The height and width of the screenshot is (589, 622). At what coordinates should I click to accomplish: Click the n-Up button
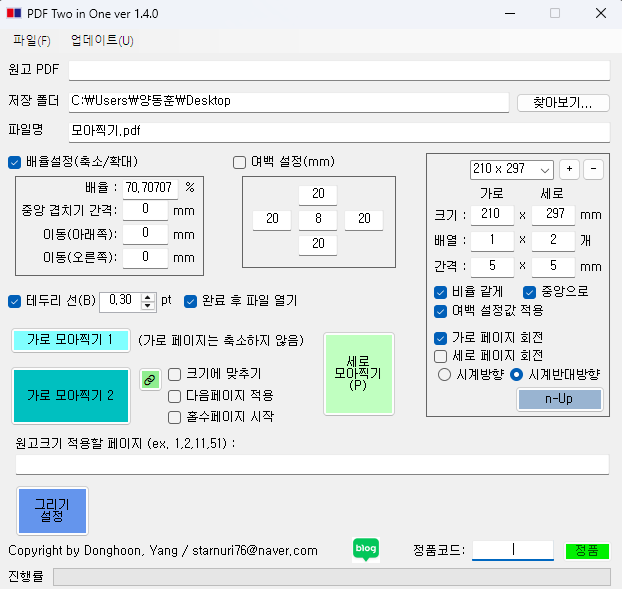click(x=560, y=399)
